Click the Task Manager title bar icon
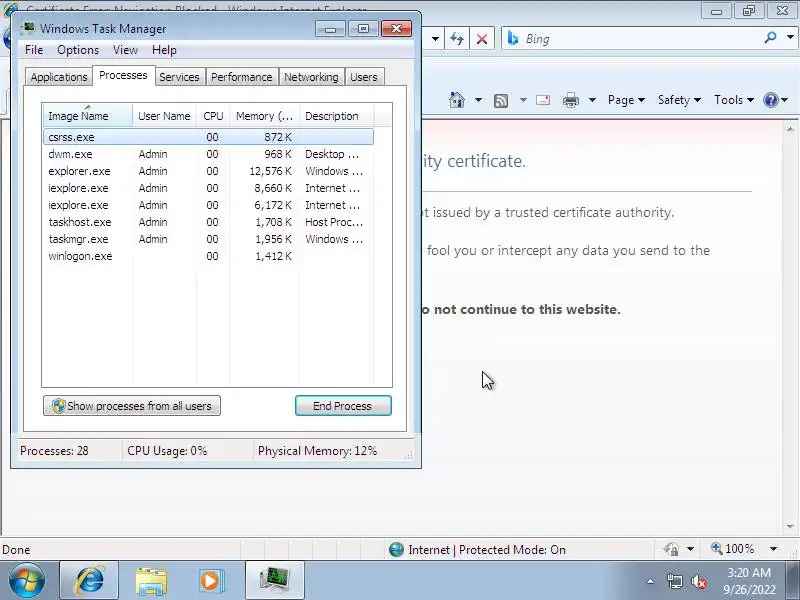This screenshot has height=600, width=800. point(28,29)
